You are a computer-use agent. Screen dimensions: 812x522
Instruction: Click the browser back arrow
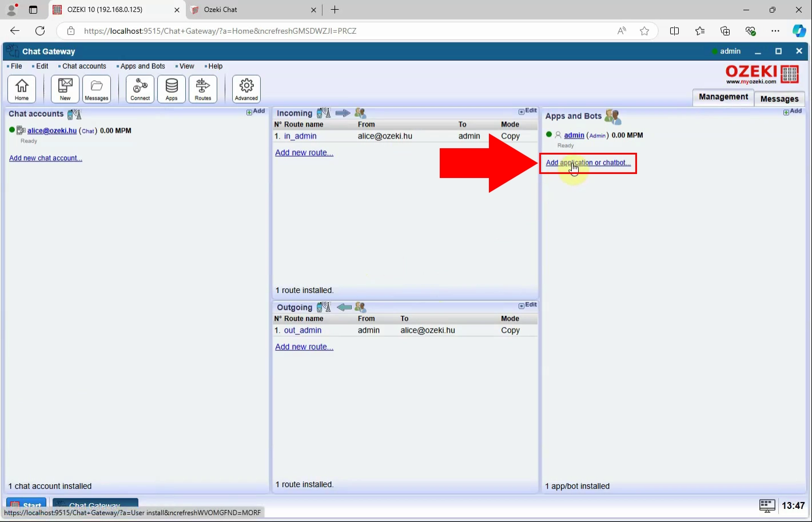pos(15,31)
